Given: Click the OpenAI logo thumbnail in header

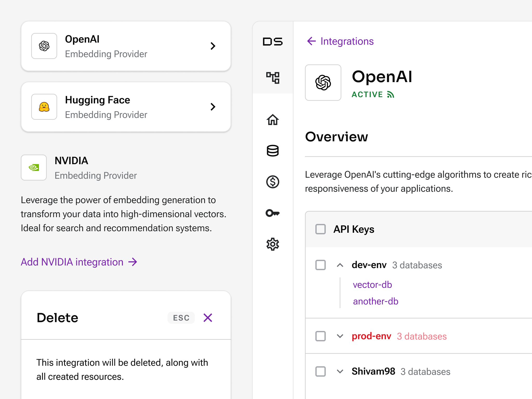Looking at the screenshot, I should [323, 83].
